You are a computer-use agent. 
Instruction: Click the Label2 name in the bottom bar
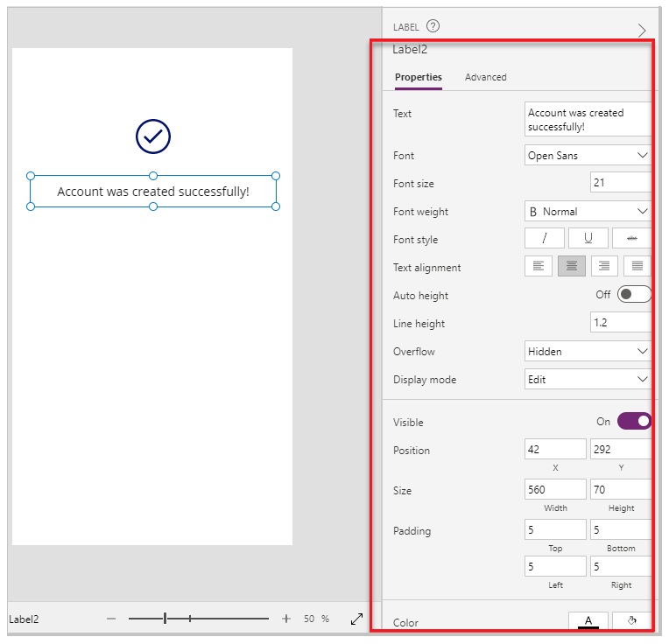[24, 619]
